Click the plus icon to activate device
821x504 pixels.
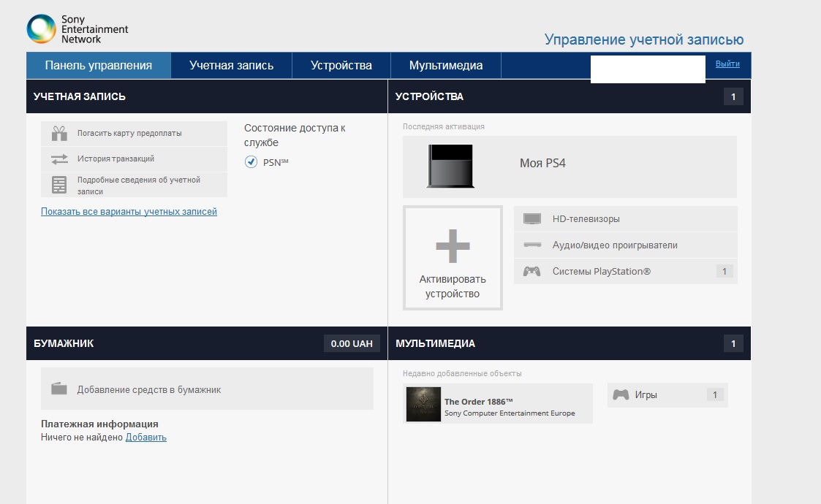(453, 246)
